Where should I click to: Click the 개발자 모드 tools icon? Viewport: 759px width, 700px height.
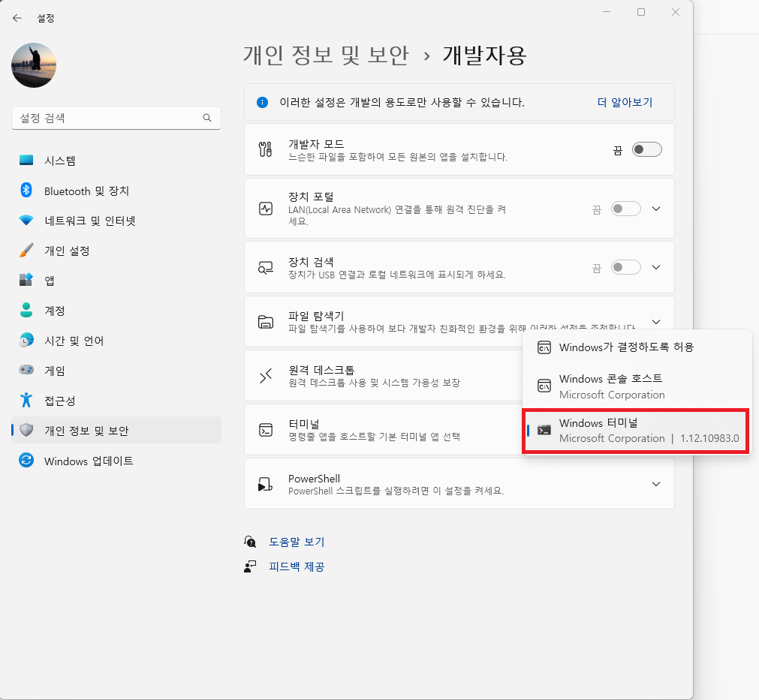[x=265, y=149]
